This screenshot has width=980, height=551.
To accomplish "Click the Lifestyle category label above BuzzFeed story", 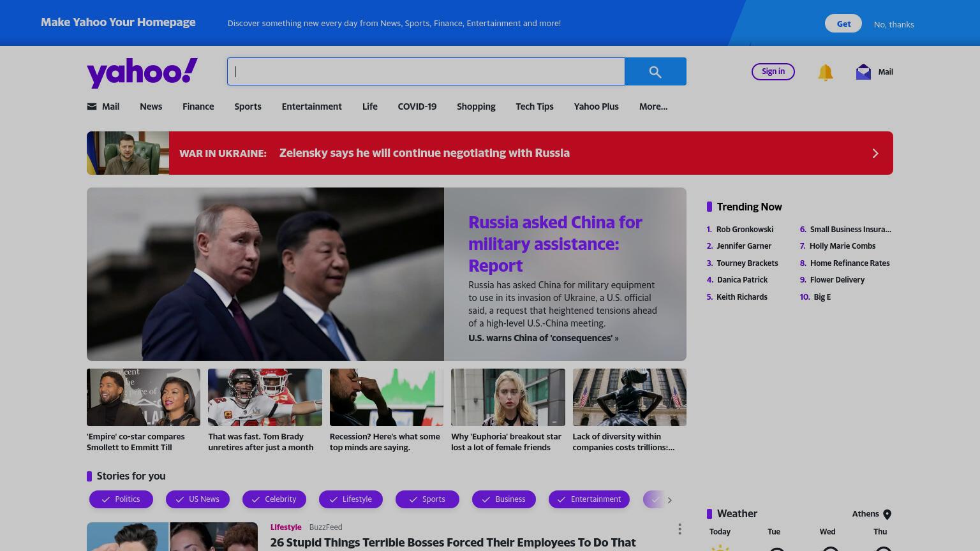I will [x=286, y=527].
